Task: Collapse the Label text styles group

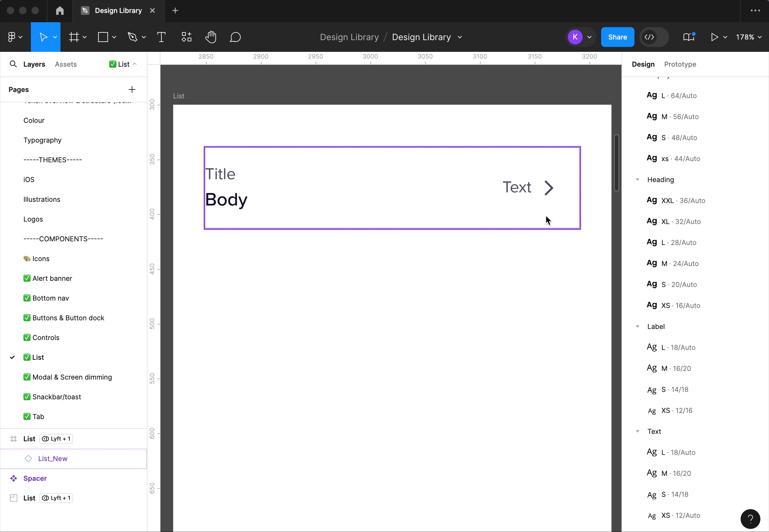Action: [x=637, y=327]
